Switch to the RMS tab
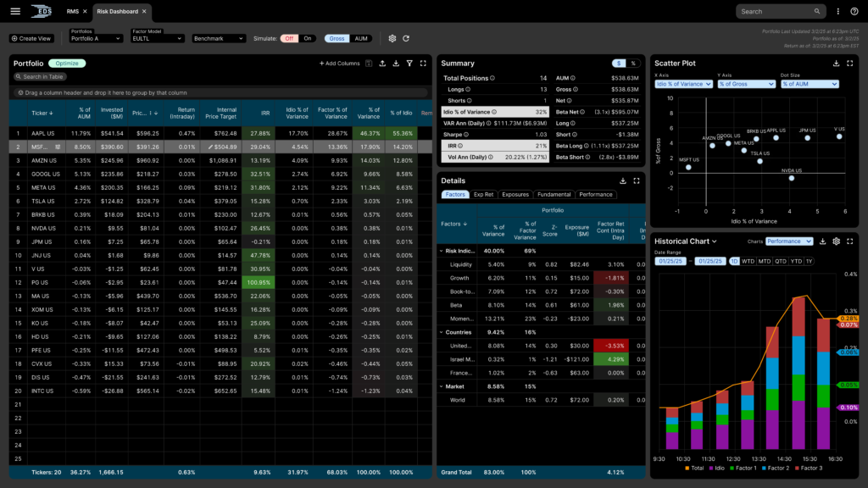The width and height of the screenshot is (868, 488). 73,11
